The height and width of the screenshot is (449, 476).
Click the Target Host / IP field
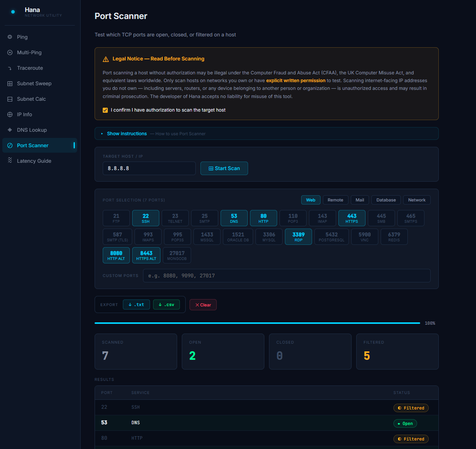click(x=149, y=169)
